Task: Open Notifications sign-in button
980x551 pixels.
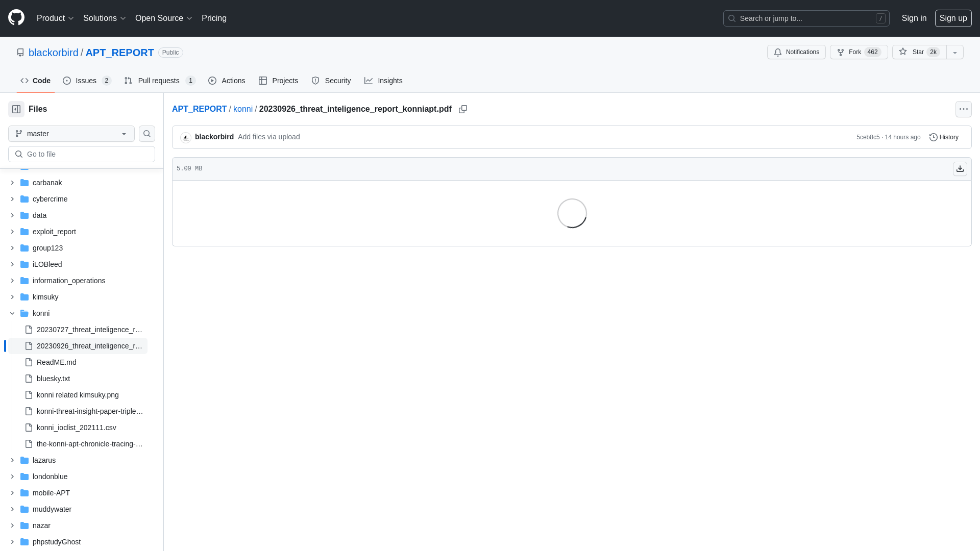Action: 796,52
